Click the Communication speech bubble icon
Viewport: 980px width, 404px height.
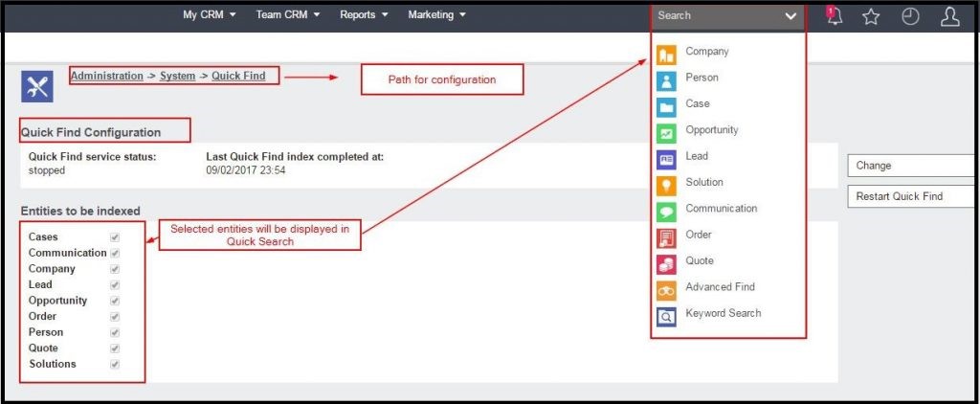point(667,213)
